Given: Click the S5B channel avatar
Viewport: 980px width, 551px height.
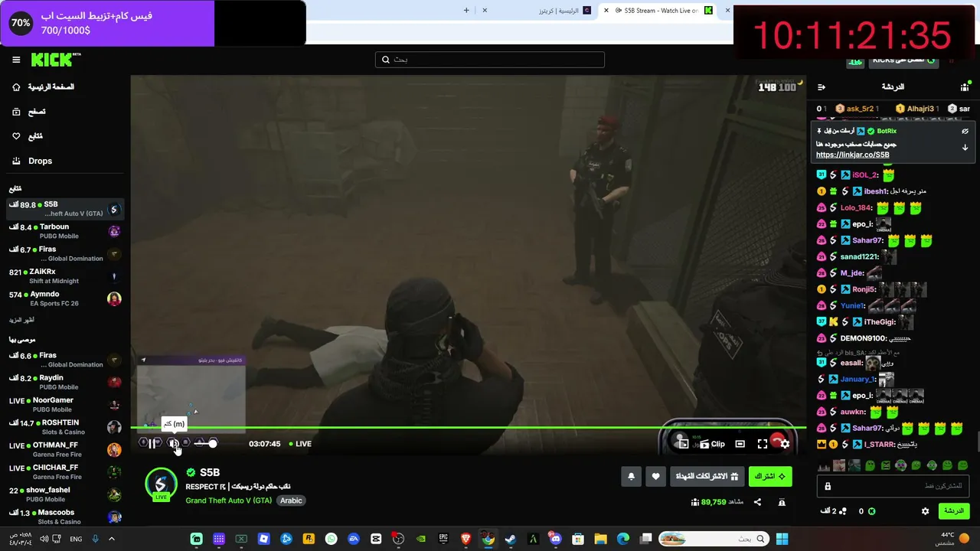Looking at the screenshot, I should click(161, 484).
